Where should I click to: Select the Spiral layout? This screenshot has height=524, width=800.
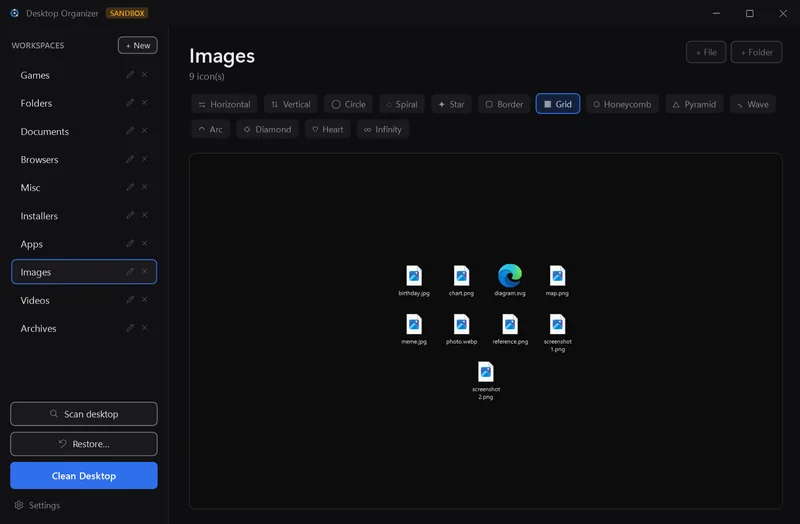402,104
